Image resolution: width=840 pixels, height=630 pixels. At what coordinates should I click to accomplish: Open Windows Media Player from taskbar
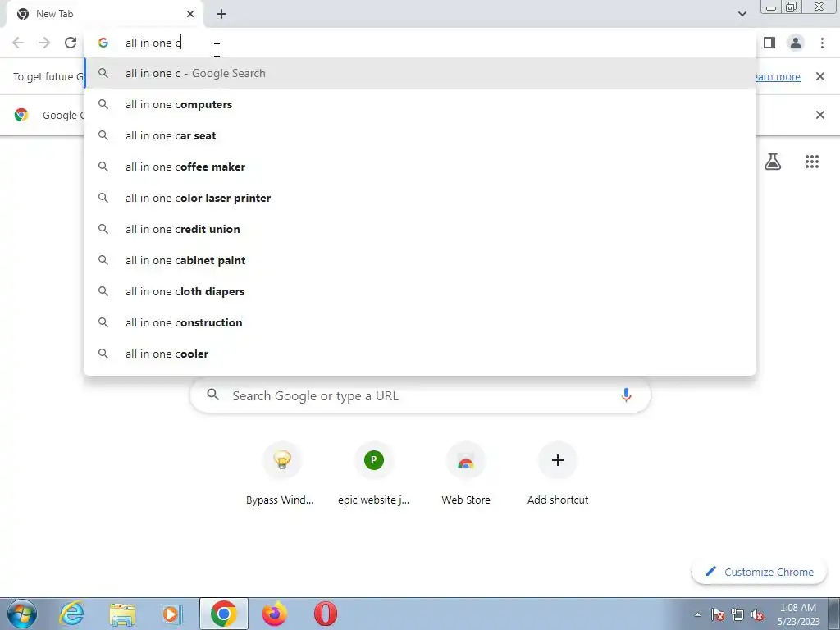point(172,614)
